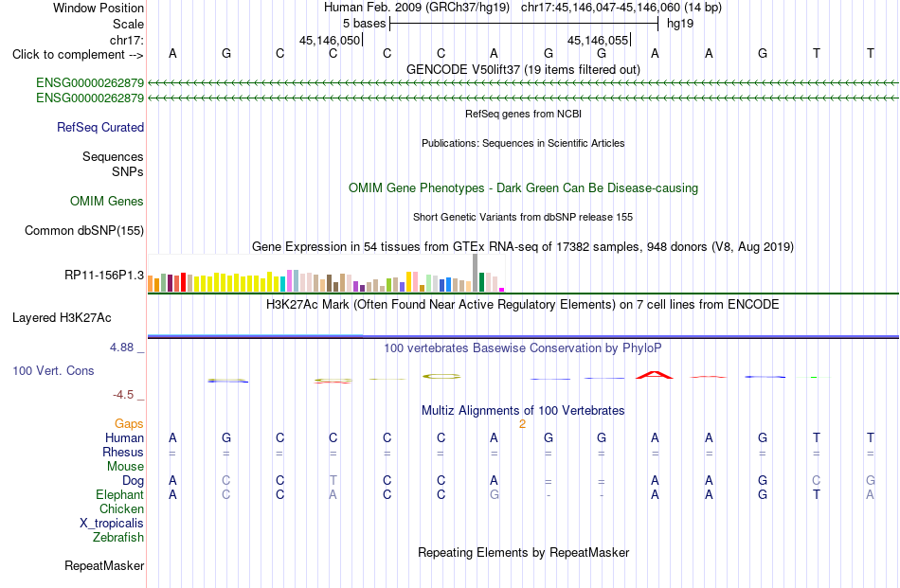900x588 pixels.
Task: Click the chr17: label
Action: 127,40
